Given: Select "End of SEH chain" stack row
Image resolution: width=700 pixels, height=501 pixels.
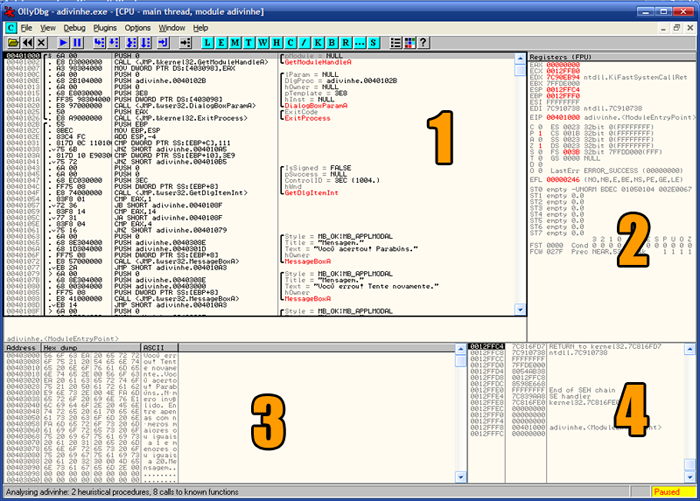Looking at the screenshot, I should click(576, 390).
